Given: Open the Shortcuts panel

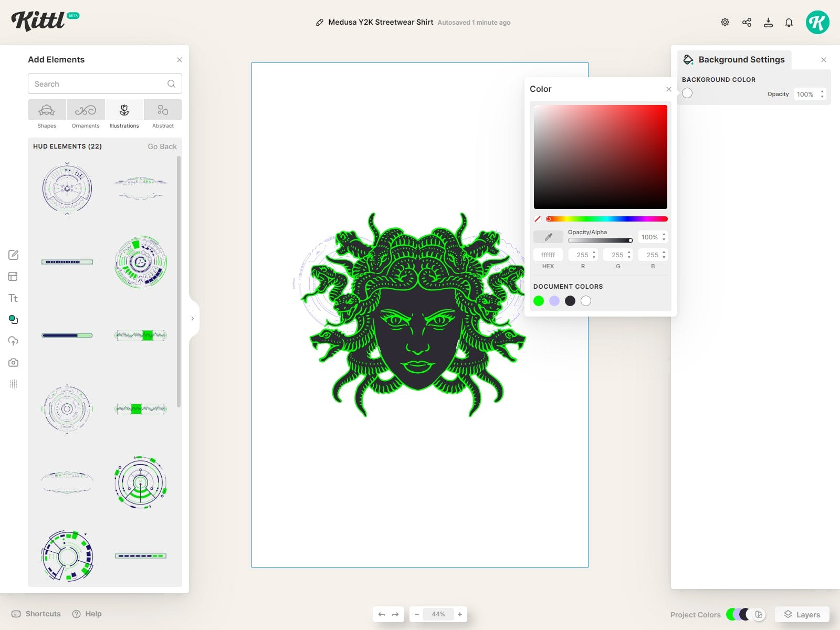Looking at the screenshot, I should point(36,614).
